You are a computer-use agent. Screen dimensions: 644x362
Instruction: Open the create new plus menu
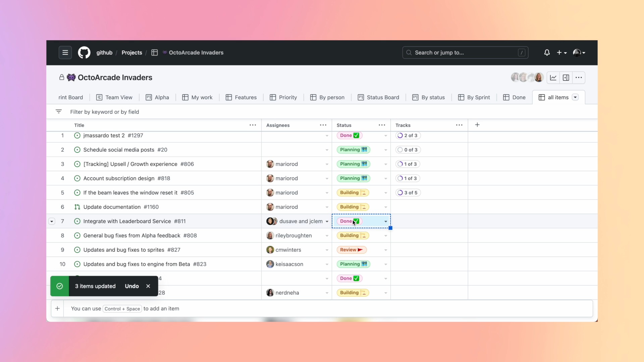coord(561,53)
